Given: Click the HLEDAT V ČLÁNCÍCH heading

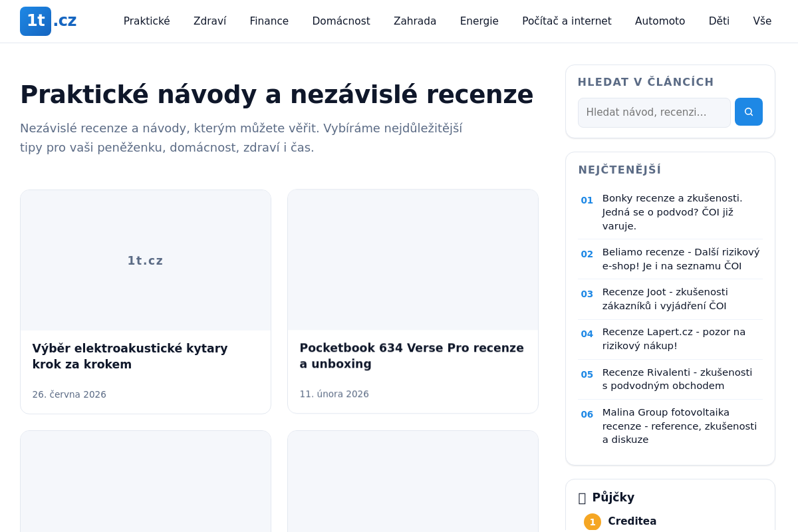Looking at the screenshot, I should point(646,82).
